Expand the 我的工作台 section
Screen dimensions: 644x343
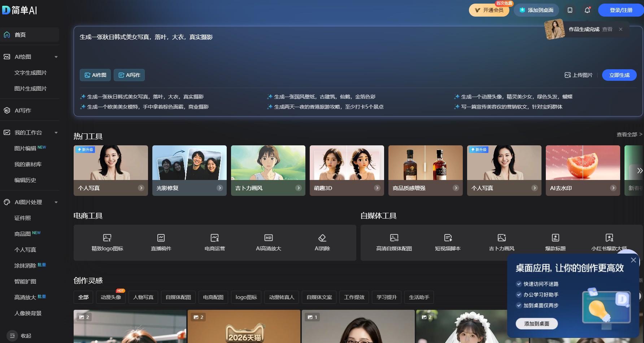56,132
